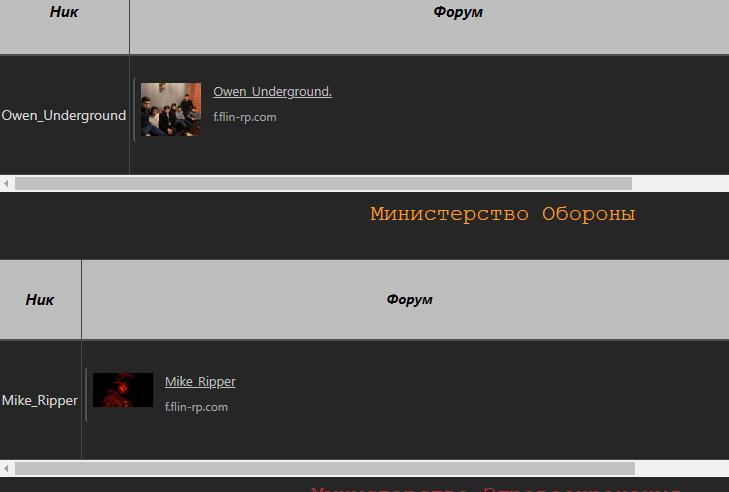The width and height of the screenshot is (729, 492).
Task: Click the partially visible red heading at bottom
Action: (x=496, y=489)
